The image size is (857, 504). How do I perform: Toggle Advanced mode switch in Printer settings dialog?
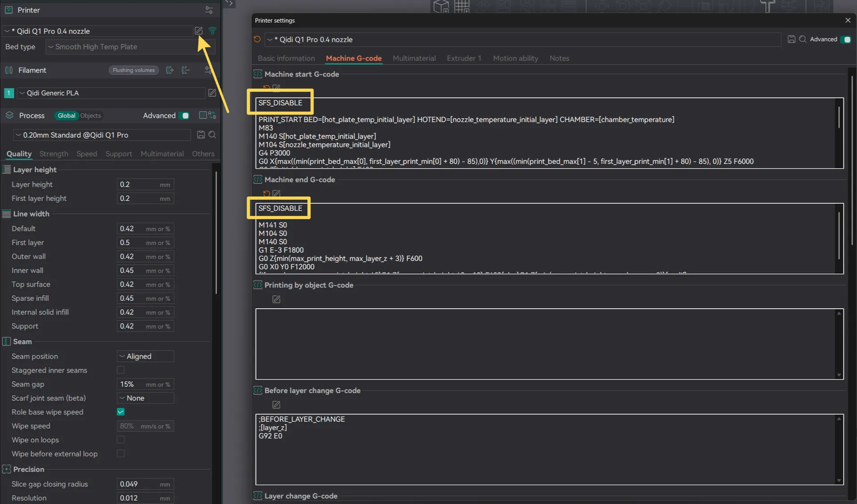845,39
